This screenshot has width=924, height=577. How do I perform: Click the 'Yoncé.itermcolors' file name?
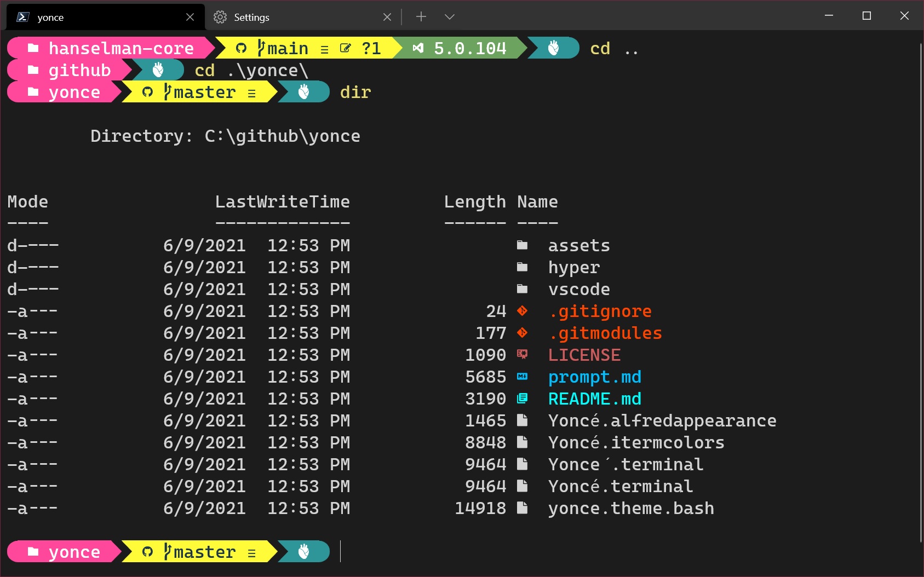coord(636,442)
